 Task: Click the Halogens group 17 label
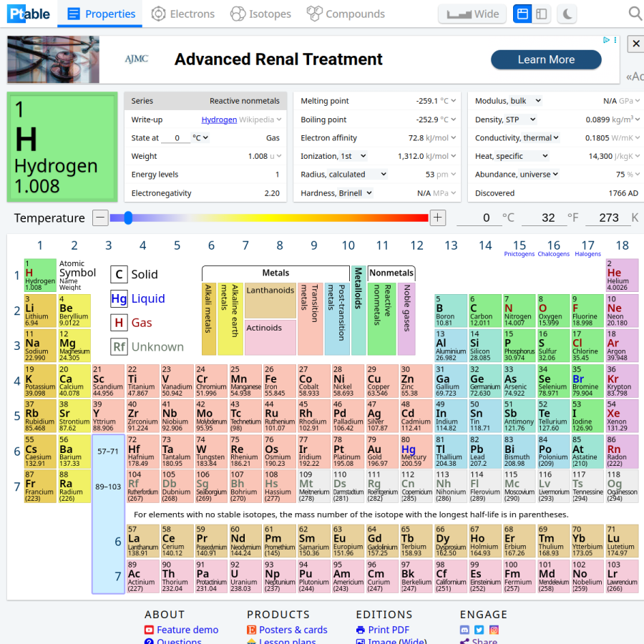[587, 254]
